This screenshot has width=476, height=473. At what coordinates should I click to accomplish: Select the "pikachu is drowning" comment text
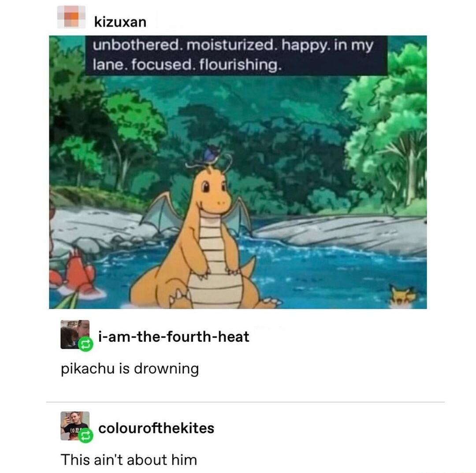pyautogui.click(x=130, y=369)
